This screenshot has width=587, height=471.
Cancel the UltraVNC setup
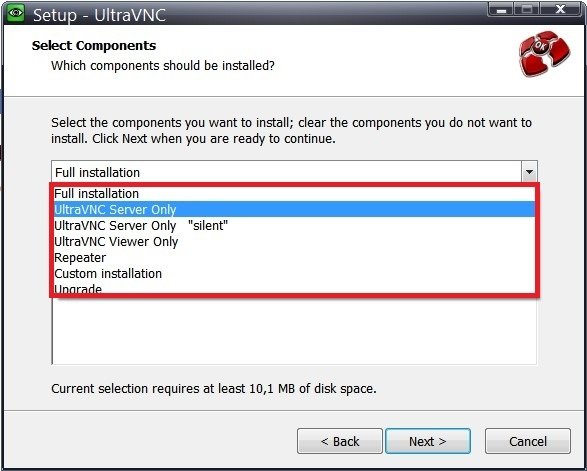[x=528, y=441]
